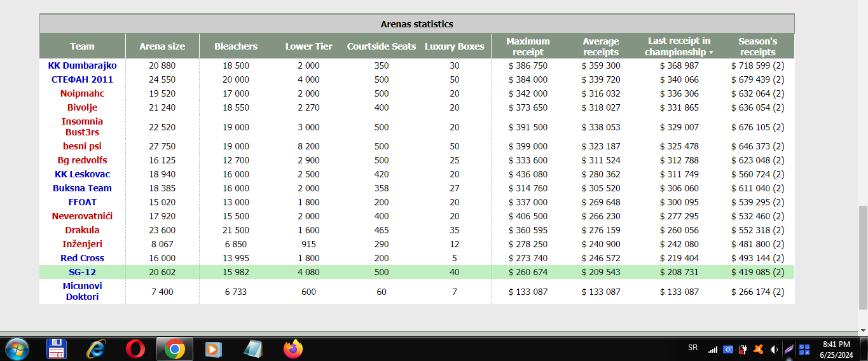The width and height of the screenshot is (868, 361).
Task: Click the SR language indicator
Action: click(692, 348)
